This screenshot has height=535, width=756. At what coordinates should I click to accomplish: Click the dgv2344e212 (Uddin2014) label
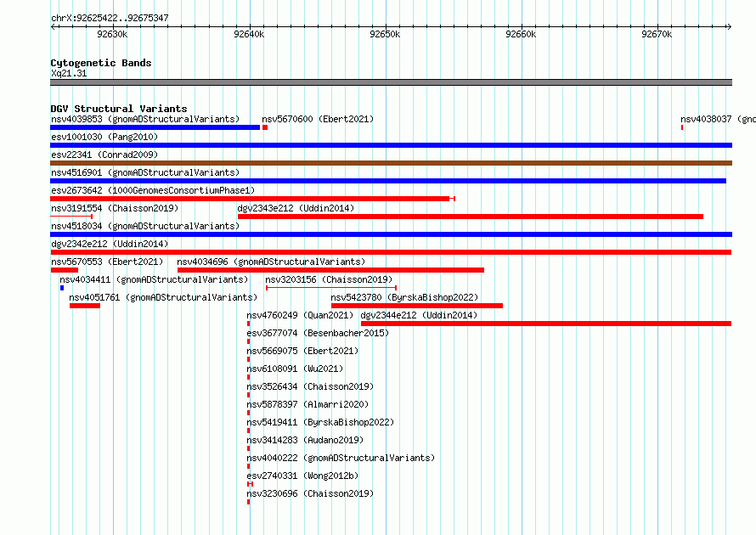419,315
